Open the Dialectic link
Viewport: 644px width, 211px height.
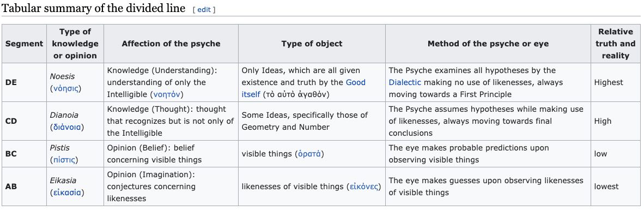(x=405, y=82)
